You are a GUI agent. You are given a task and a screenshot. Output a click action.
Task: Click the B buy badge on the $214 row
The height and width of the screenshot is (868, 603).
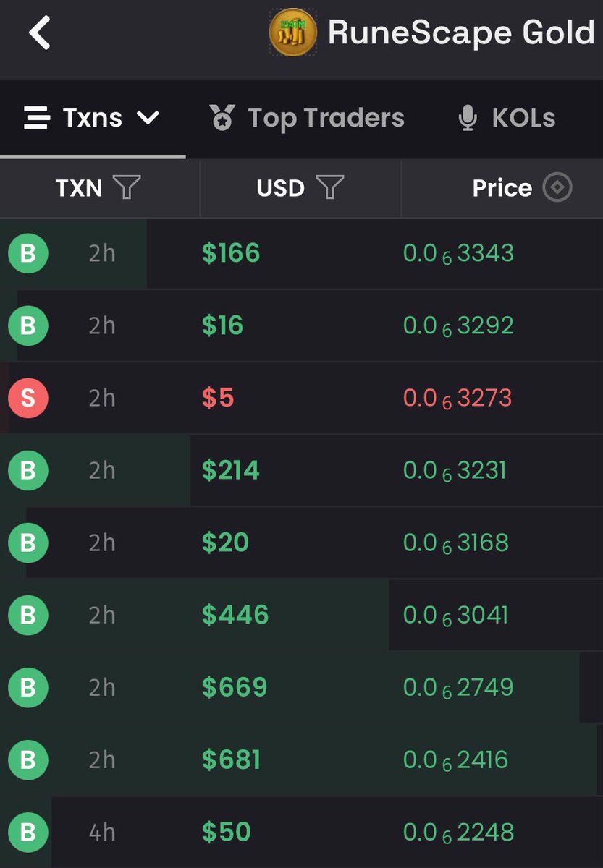click(x=28, y=470)
